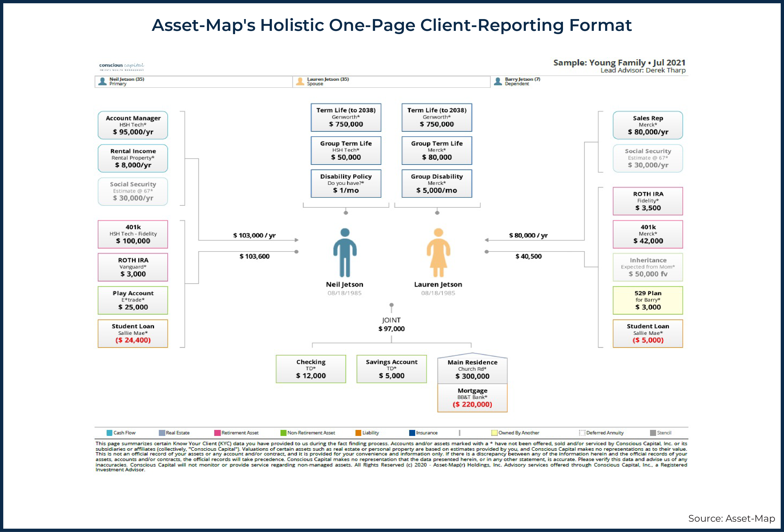Click the Non-Retirement Asset legend swatch

tap(283, 433)
